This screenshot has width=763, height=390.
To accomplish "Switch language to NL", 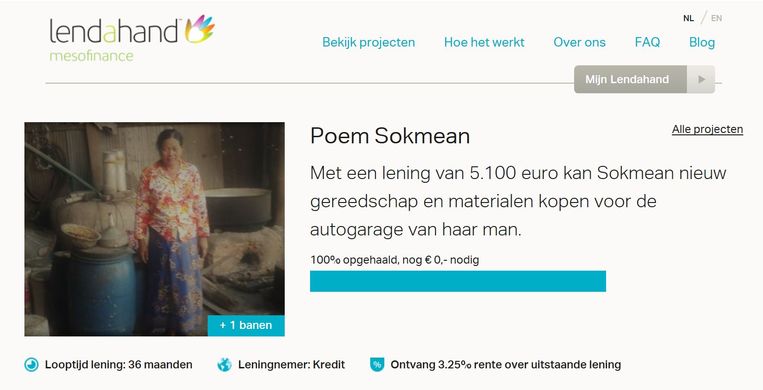I will pos(688,19).
